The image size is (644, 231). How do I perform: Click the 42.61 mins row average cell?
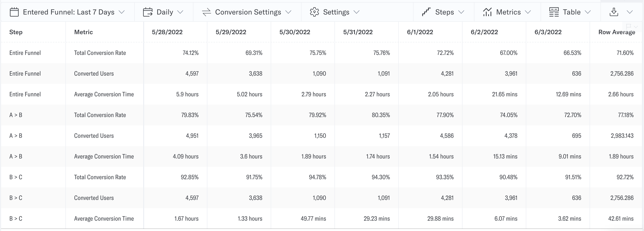coord(621,219)
